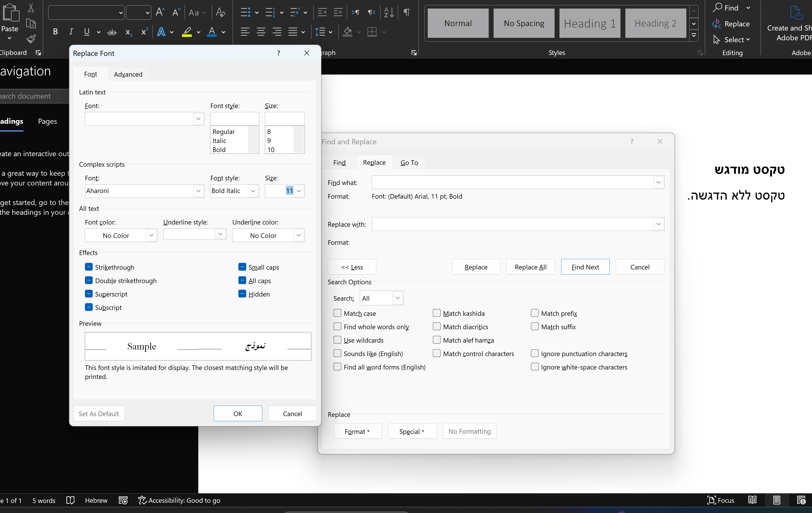Open the Search direction All dropdown

397,298
